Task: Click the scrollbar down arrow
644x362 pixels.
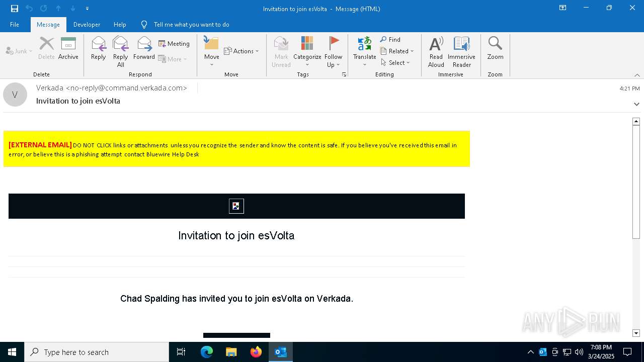Action: pyautogui.click(x=636, y=333)
